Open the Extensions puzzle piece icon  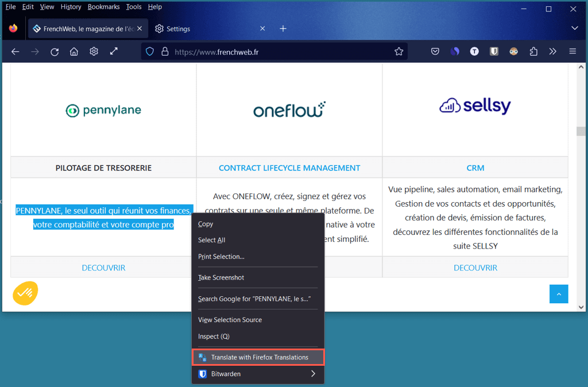coord(533,52)
